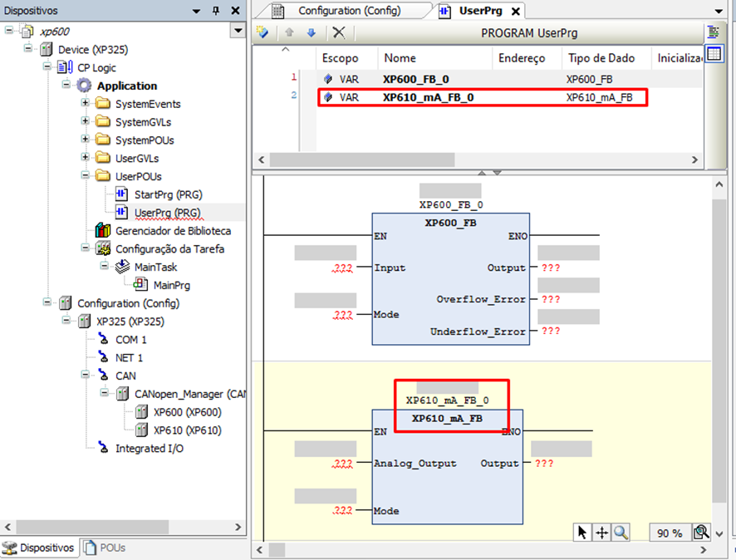
Task: Expand the SystemEvents folder
Action: (x=86, y=104)
